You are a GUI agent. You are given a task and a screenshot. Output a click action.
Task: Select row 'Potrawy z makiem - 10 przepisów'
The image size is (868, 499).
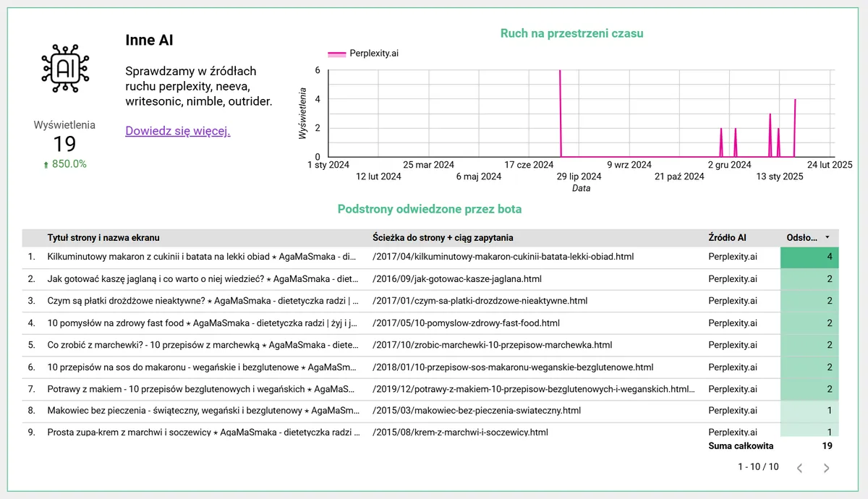point(430,389)
